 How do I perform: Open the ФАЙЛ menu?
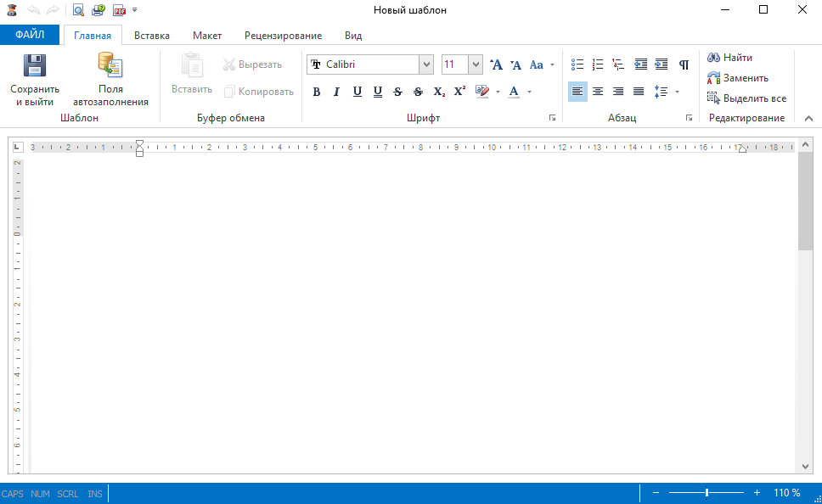click(x=30, y=35)
